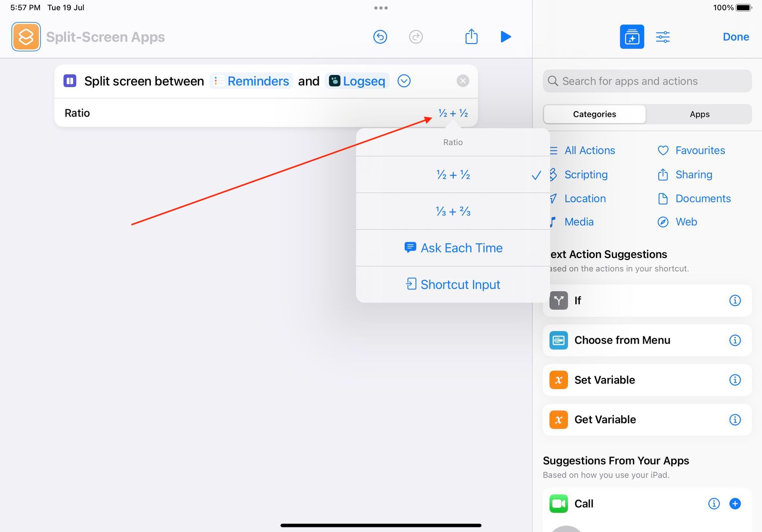This screenshot has width=762, height=532.
Task: Select Ask Each Time option
Action: pyautogui.click(x=453, y=247)
